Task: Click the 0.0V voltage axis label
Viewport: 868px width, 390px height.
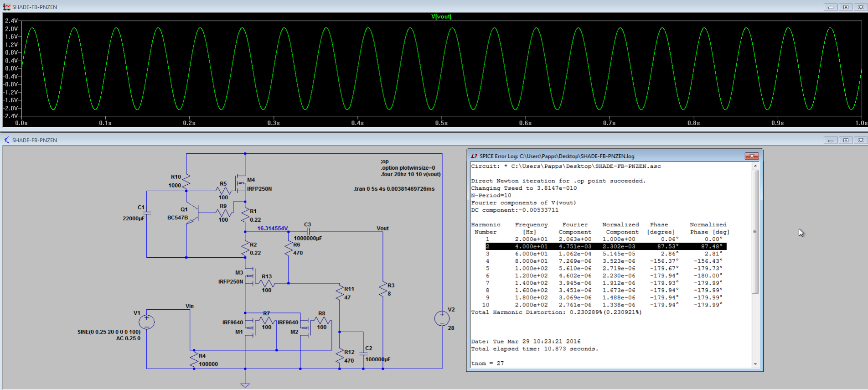Action: click(11, 68)
